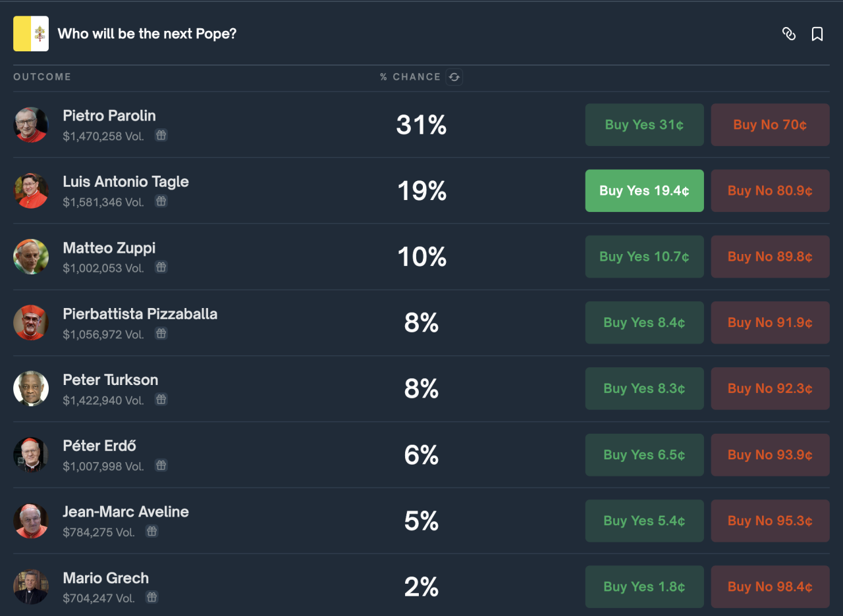
Task: Open gift rewards icon for Mario Grech
Action: 152,597
